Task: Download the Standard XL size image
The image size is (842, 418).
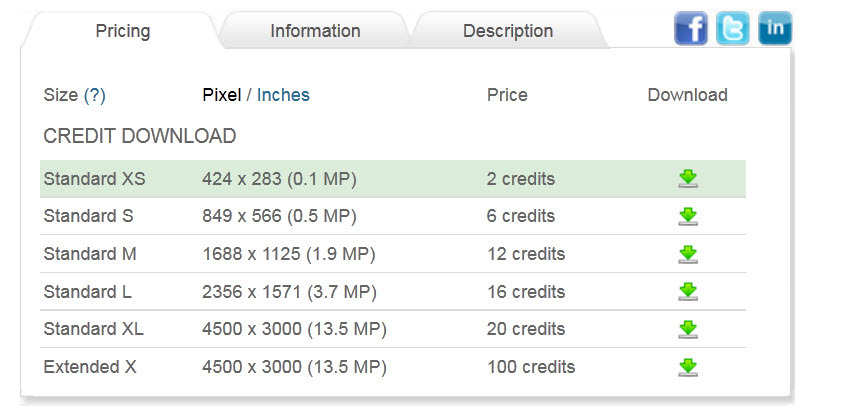Action: click(687, 329)
